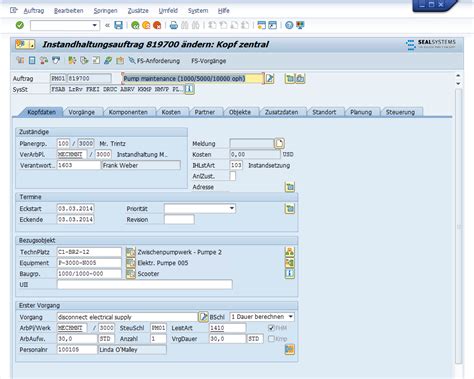Click the blue Help icon
Screen dimensions: 474x379
point(289,25)
